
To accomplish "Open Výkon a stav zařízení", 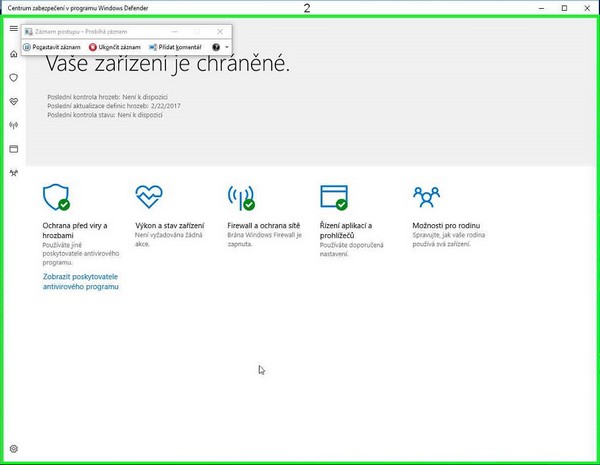I will tap(170, 225).
